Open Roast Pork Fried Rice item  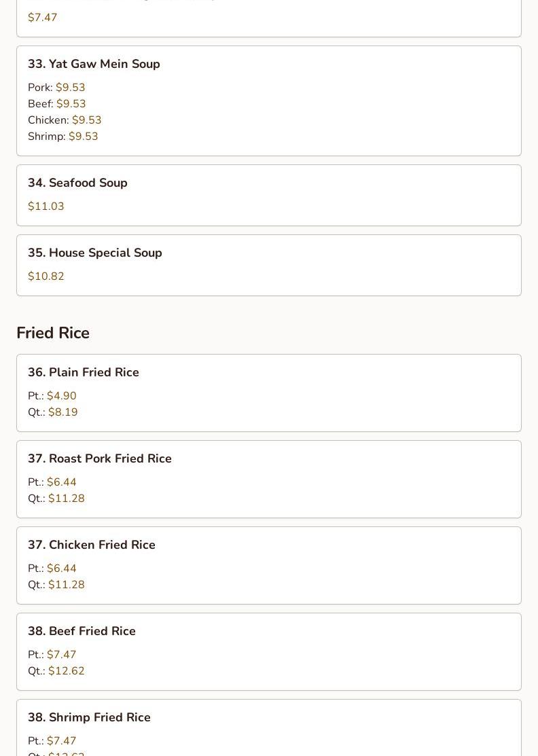click(269, 480)
